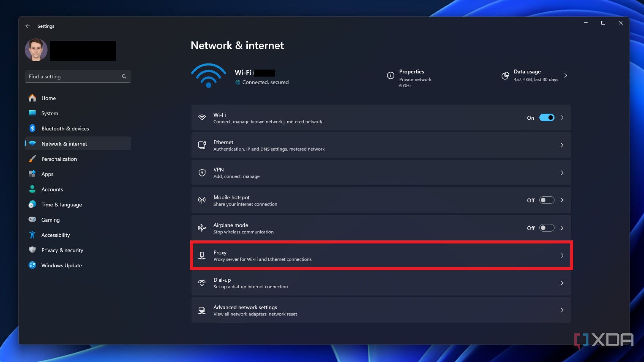Click the VPN shield icon

tap(202, 172)
